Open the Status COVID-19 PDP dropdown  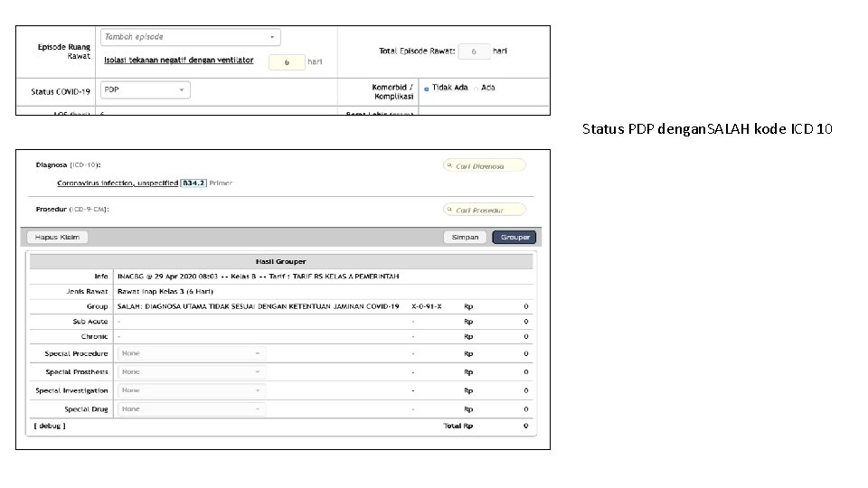(146, 89)
